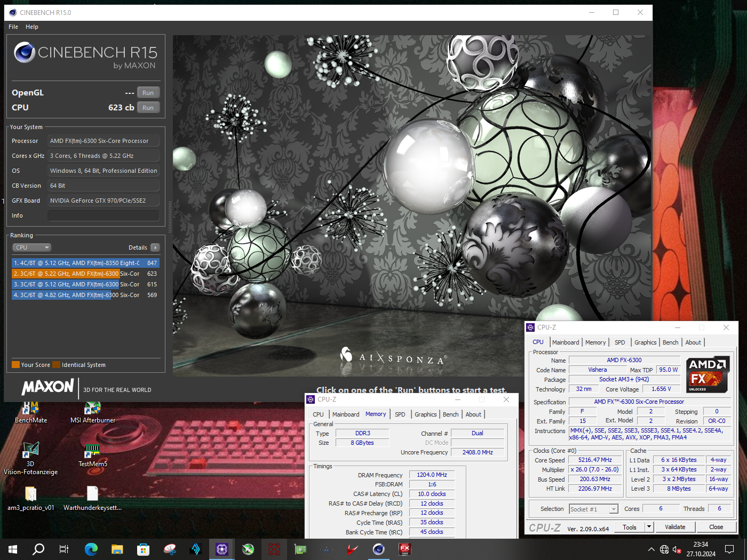Click the Core Speed value 5216.47 MHz

[x=595, y=460]
